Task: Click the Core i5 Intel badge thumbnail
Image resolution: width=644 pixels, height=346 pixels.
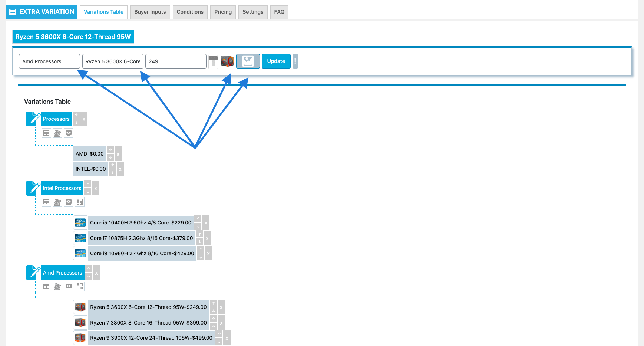Action: tap(80, 223)
